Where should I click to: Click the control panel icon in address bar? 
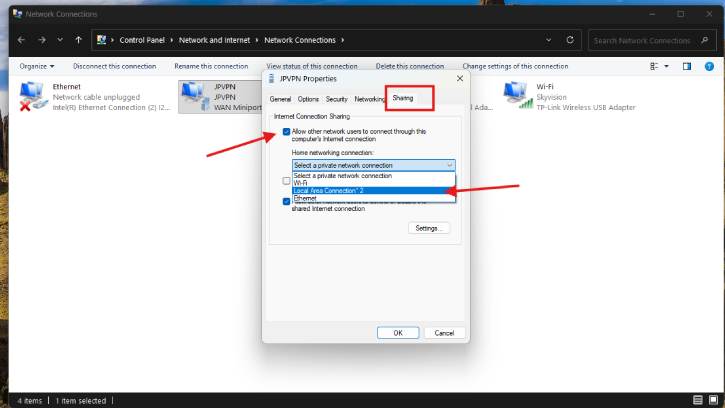(101, 40)
